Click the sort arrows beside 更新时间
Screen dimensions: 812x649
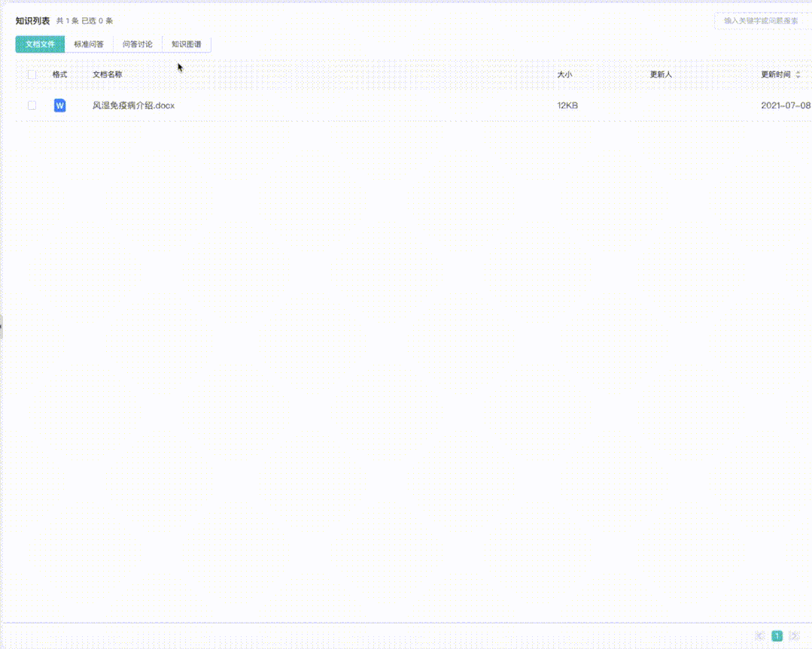[798, 74]
